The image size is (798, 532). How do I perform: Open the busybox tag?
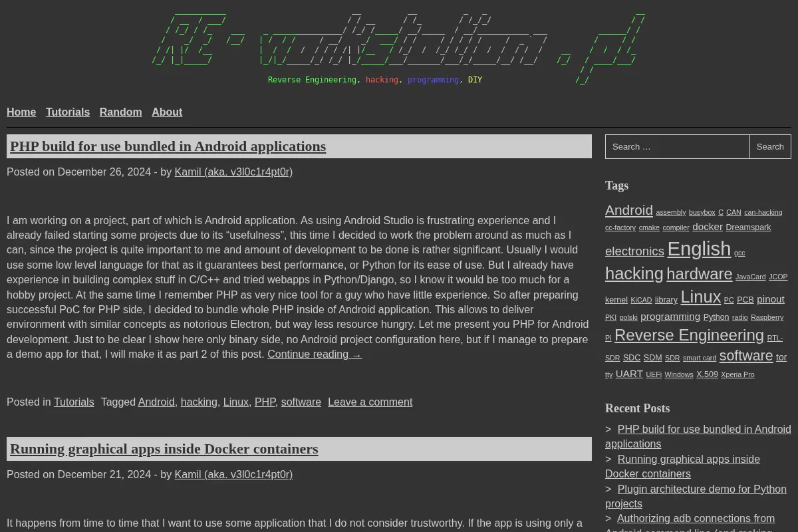[x=702, y=212]
